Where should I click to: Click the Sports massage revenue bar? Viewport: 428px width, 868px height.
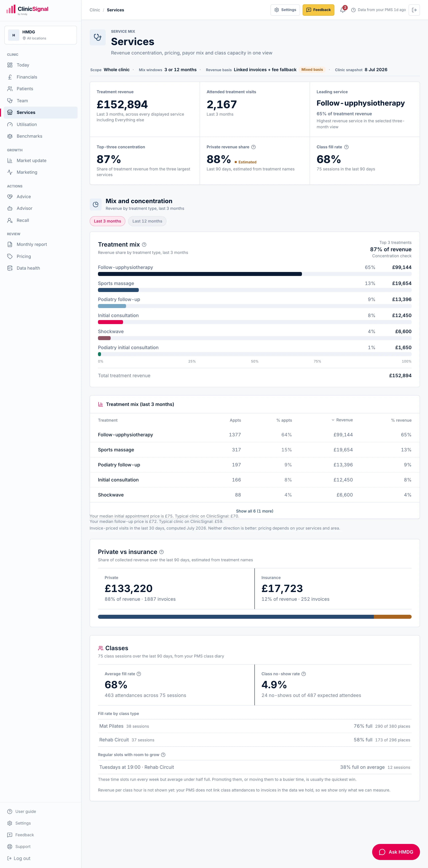pos(118,290)
